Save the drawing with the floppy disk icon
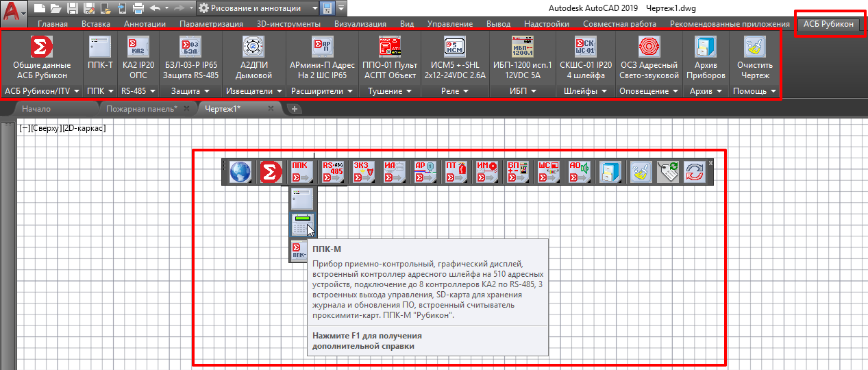Screen dimensions: 868x370 tap(72, 8)
